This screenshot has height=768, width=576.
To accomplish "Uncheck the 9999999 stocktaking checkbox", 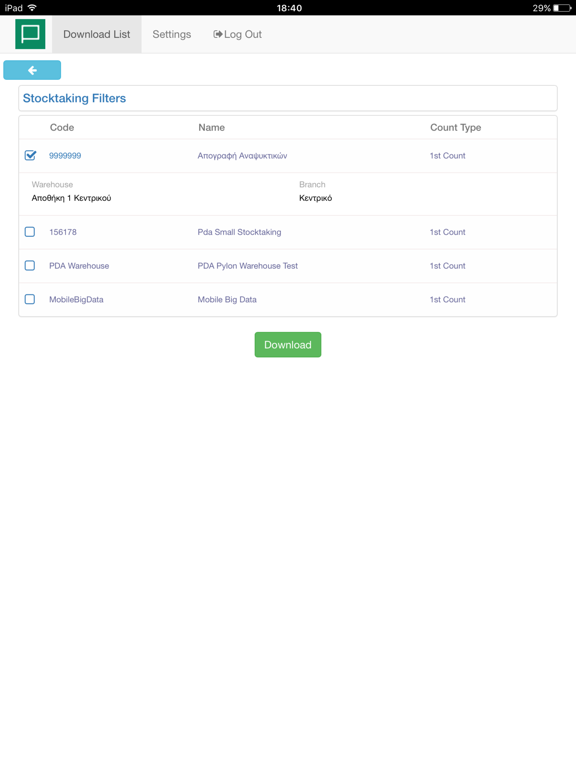I will [30, 155].
